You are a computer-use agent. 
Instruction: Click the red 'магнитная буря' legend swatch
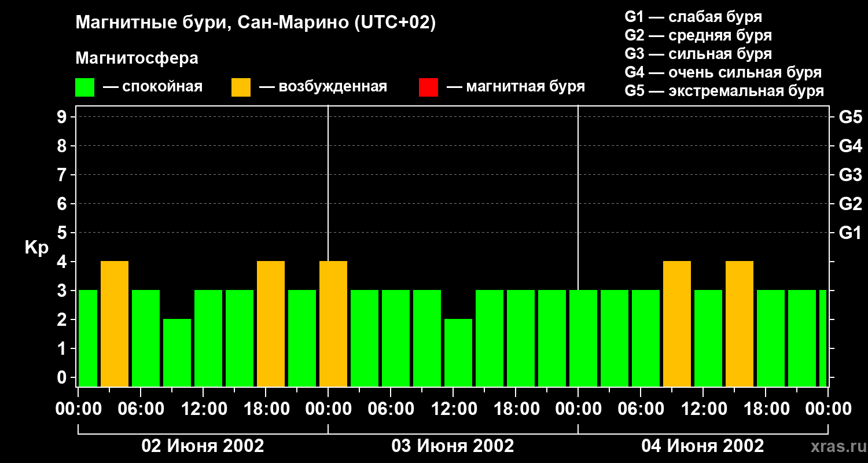pos(428,87)
